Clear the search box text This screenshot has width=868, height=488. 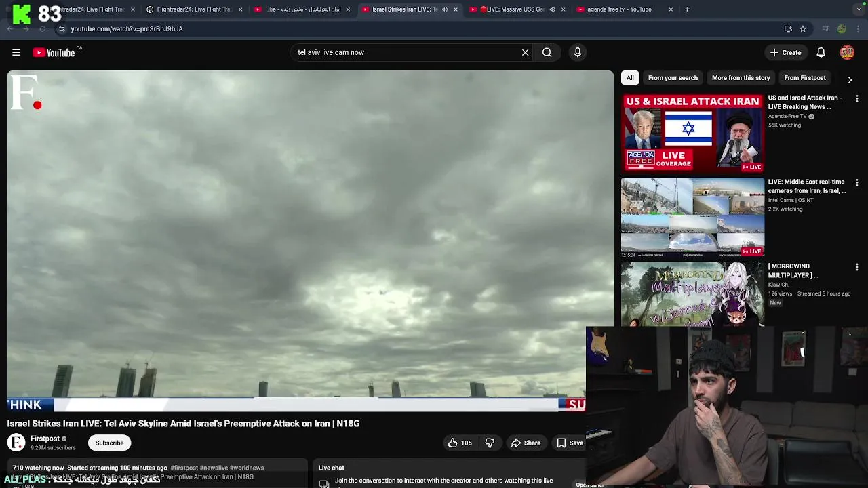525,52
